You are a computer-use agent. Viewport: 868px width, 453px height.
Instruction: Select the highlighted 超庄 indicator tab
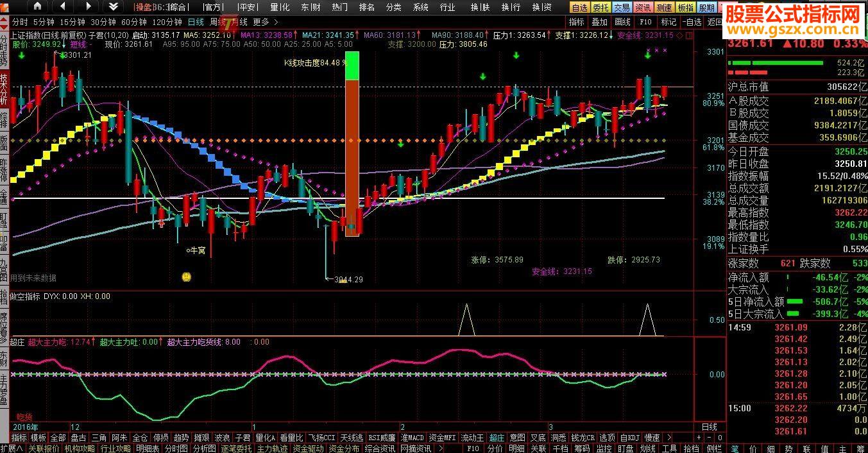click(x=497, y=438)
